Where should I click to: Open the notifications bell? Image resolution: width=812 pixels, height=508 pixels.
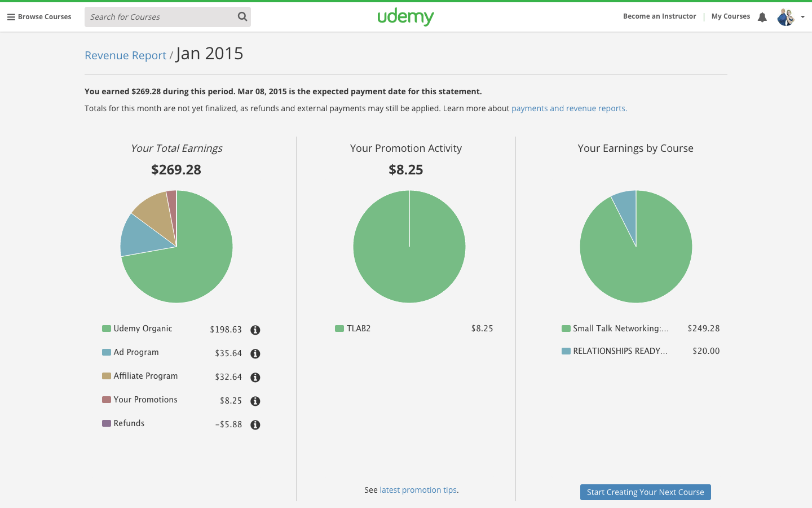click(762, 17)
